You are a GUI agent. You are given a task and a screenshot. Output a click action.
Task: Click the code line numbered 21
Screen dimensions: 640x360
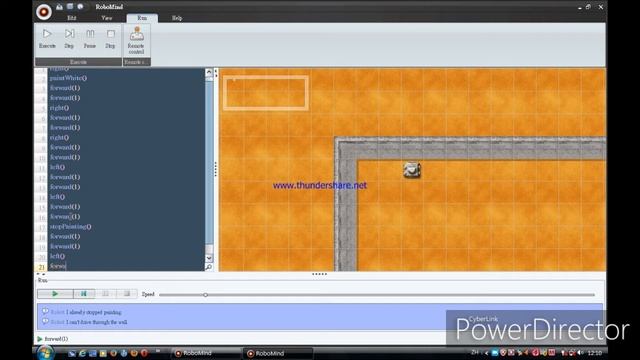coord(58,266)
